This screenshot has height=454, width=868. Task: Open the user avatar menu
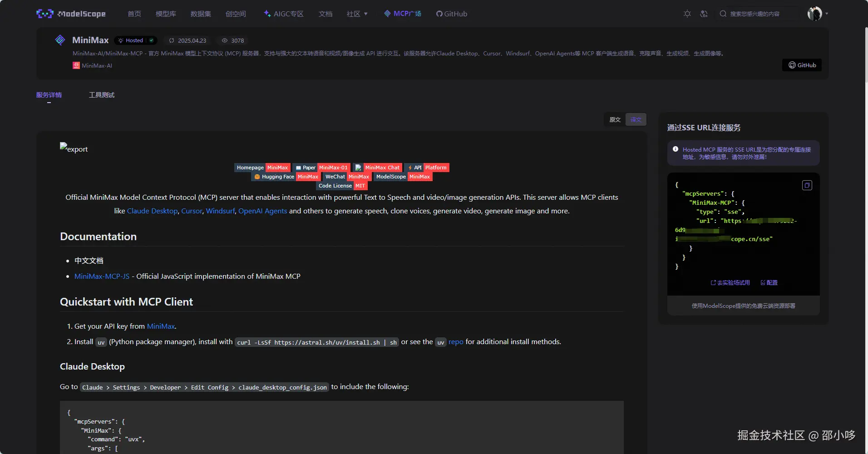tap(815, 14)
